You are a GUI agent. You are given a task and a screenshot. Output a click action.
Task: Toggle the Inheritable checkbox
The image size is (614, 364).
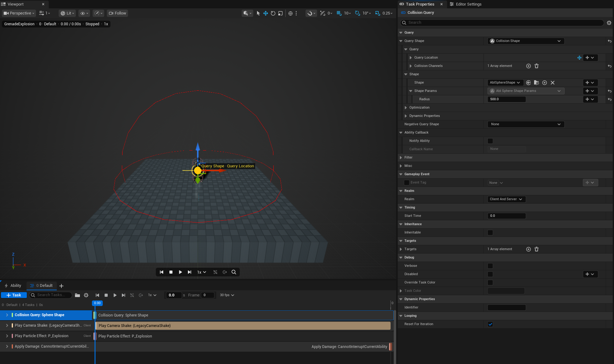(x=490, y=233)
